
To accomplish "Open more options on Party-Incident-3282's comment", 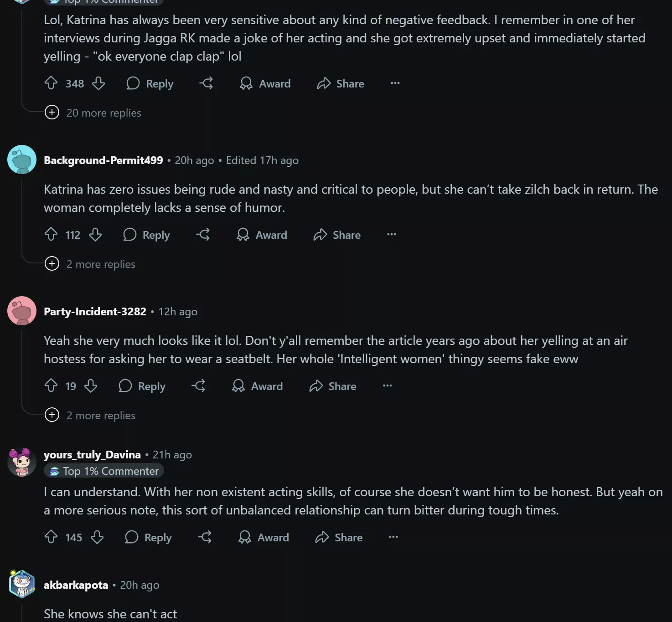I will [387, 386].
